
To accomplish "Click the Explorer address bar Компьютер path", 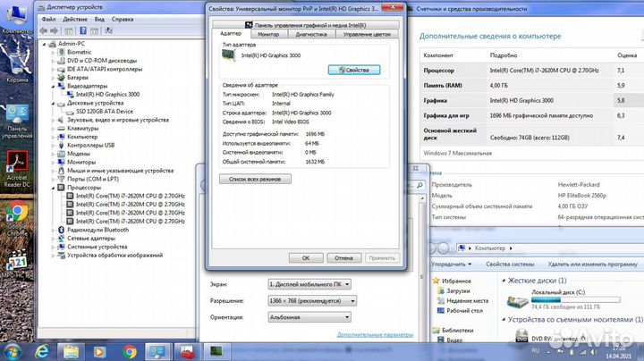I will pos(490,248).
